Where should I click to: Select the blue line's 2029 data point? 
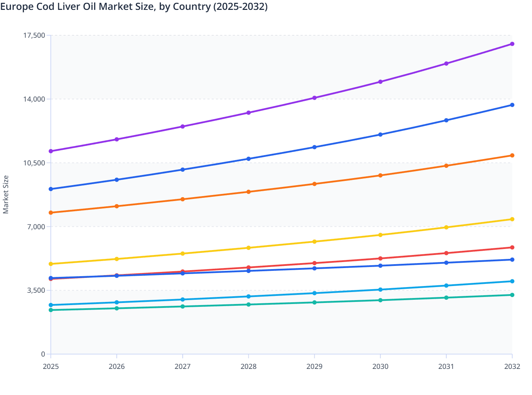tap(314, 147)
